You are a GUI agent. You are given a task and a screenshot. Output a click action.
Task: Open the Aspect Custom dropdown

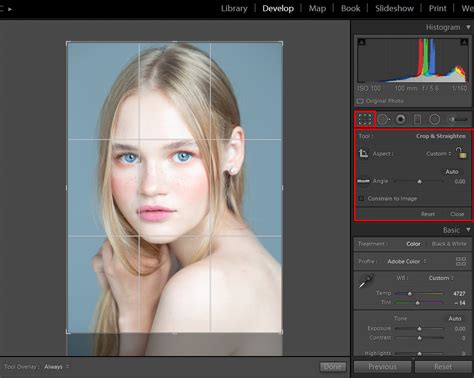click(439, 154)
